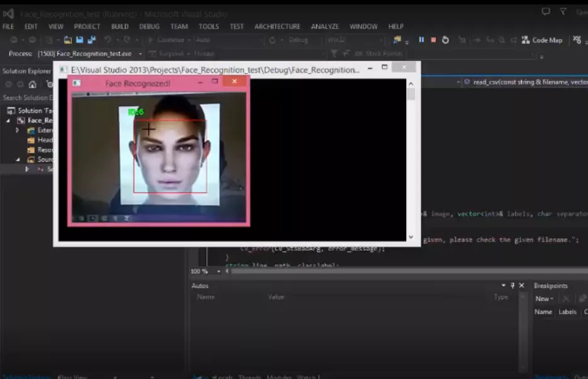Click the Restart debugging icon
The width and height of the screenshot is (588, 379).
coord(445,40)
